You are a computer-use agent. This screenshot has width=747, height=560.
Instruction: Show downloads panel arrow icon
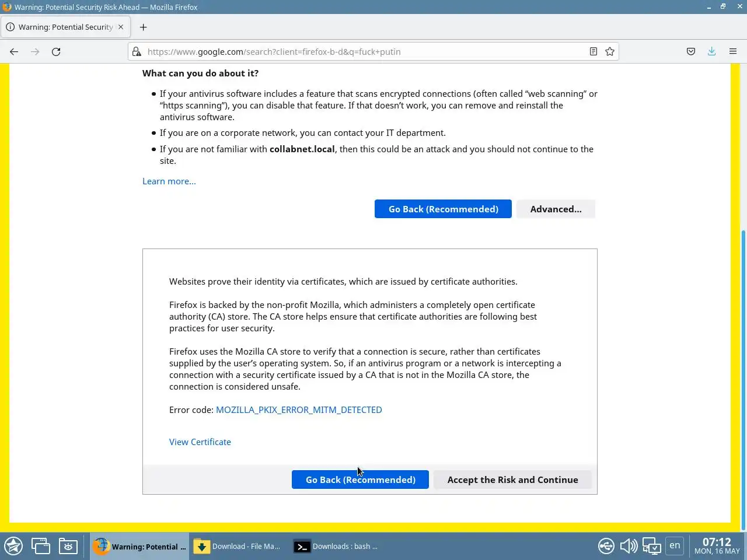tap(712, 51)
